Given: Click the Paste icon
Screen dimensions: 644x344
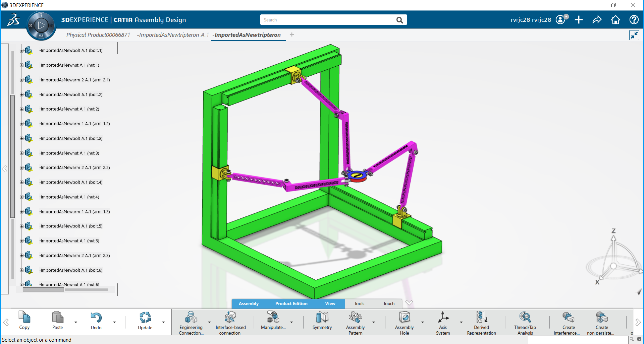Looking at the screenshot, I should (57, 317).
